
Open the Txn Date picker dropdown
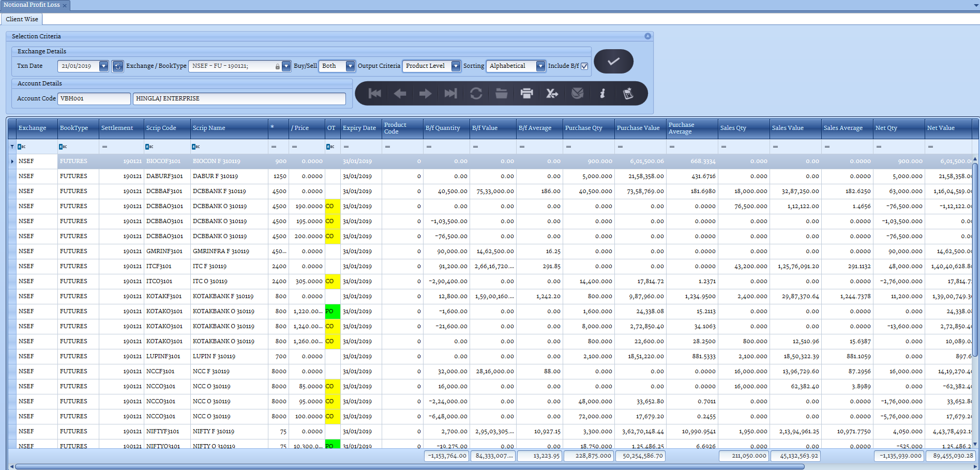(x=103, y=66)
